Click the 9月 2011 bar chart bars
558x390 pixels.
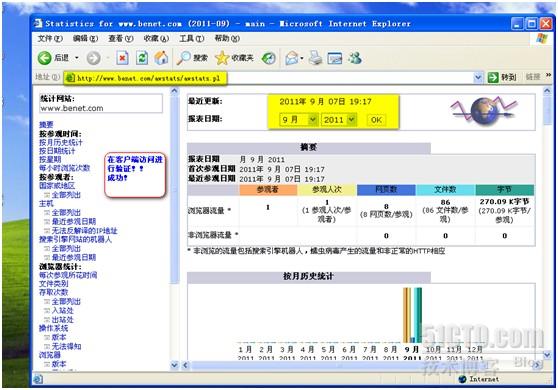tap(412, 315)
